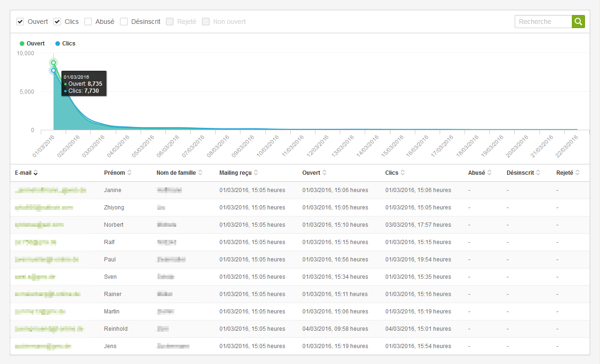Click the E-mail column header
The width and height of the screenshot is (600, 364).
coord(23,173)
